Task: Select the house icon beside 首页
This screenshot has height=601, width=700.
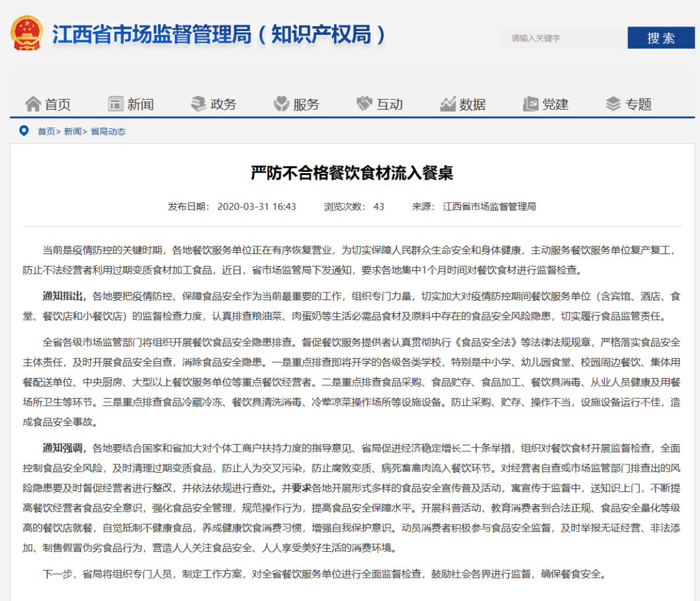Action: (32, 104)
